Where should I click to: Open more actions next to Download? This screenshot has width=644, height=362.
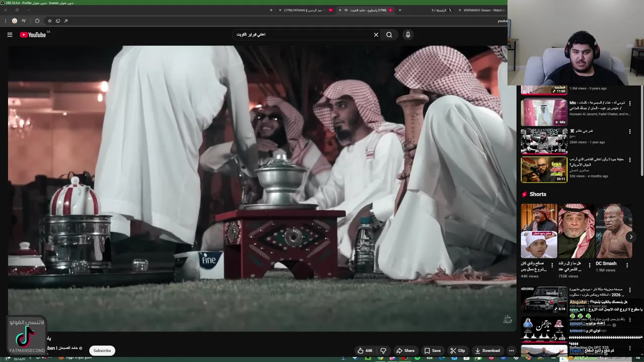point(511,350)
